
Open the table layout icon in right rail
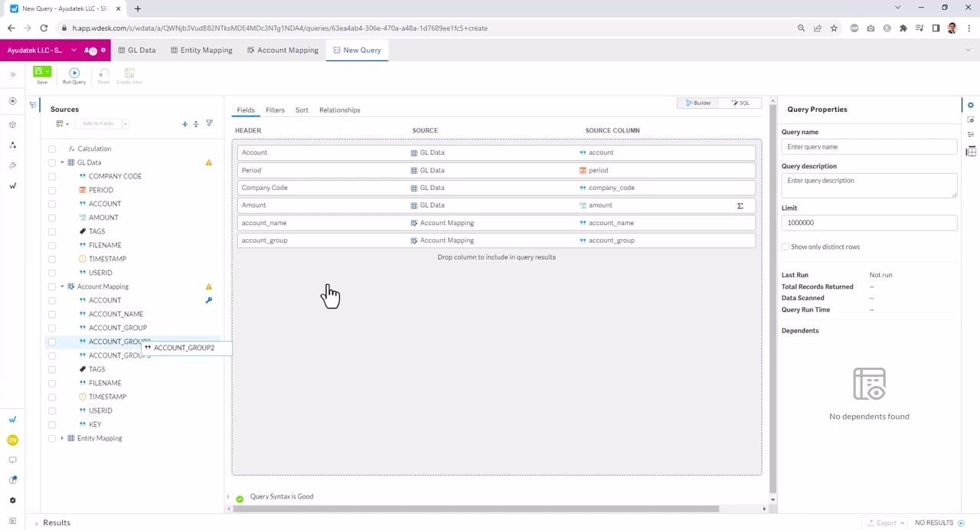coord(971,152)
